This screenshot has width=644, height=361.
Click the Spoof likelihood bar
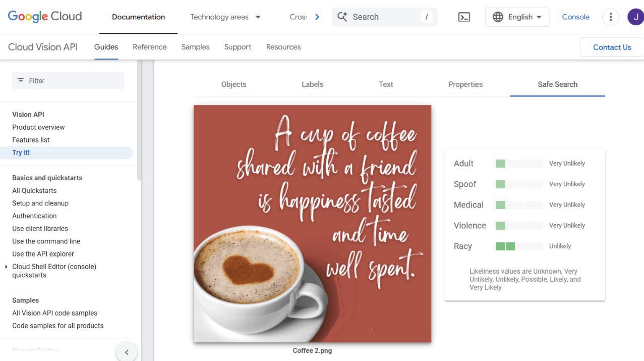click(x=519, y=184)
